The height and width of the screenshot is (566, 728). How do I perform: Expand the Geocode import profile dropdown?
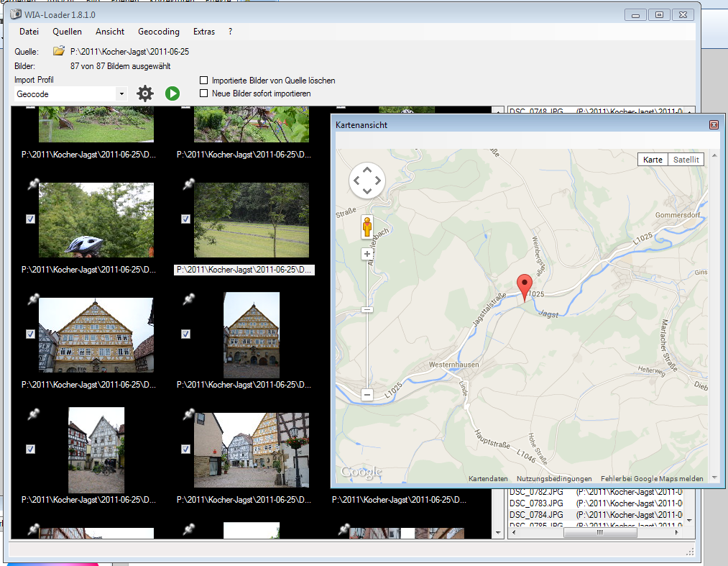coord(121,94)
